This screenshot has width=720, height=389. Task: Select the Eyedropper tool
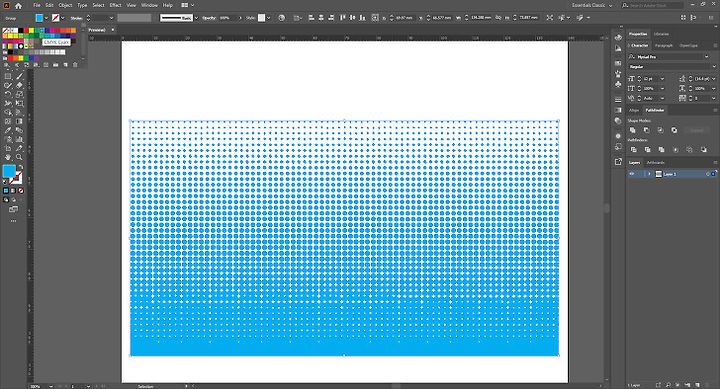tap(7, 130)
